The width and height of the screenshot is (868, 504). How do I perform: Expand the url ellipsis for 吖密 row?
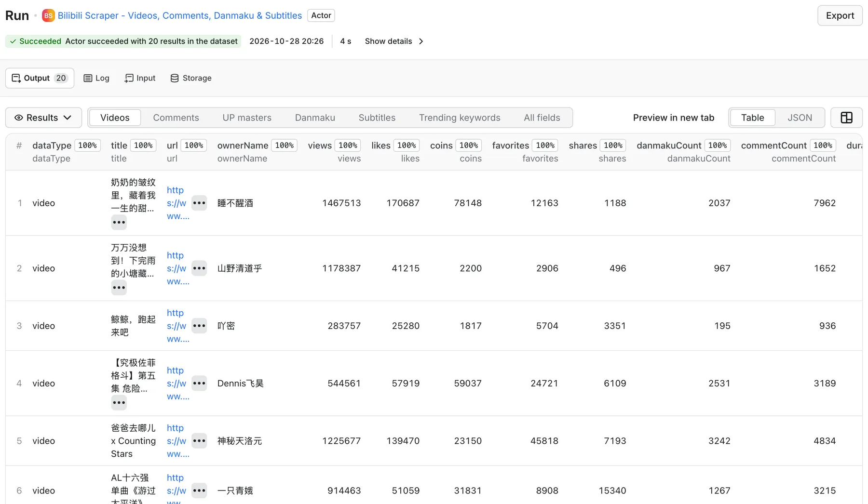(199, 326)
